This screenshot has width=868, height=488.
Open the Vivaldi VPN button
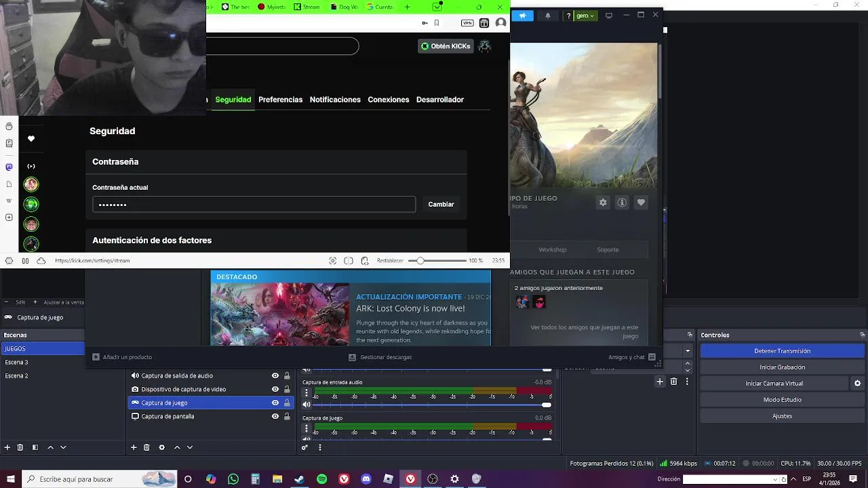(467, 23)
